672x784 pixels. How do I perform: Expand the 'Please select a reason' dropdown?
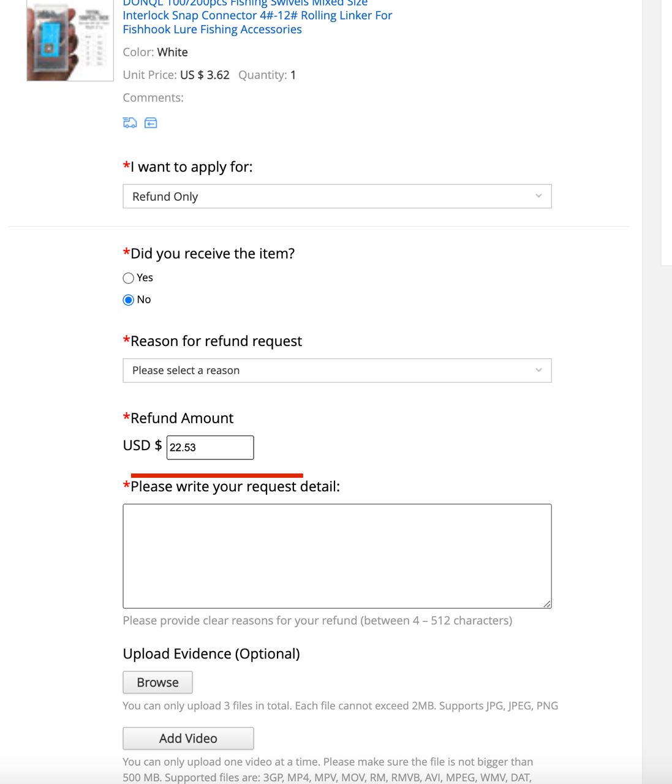pos(337,371)
